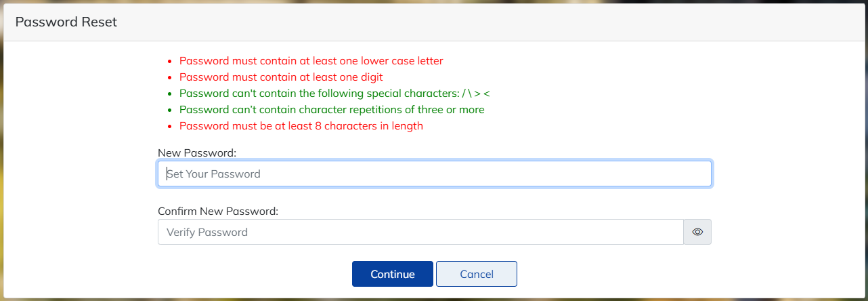This screenshot has height=301, width=868.
Task: Click the red bullet beside the length rule
Action: click(x=170, y=127)
